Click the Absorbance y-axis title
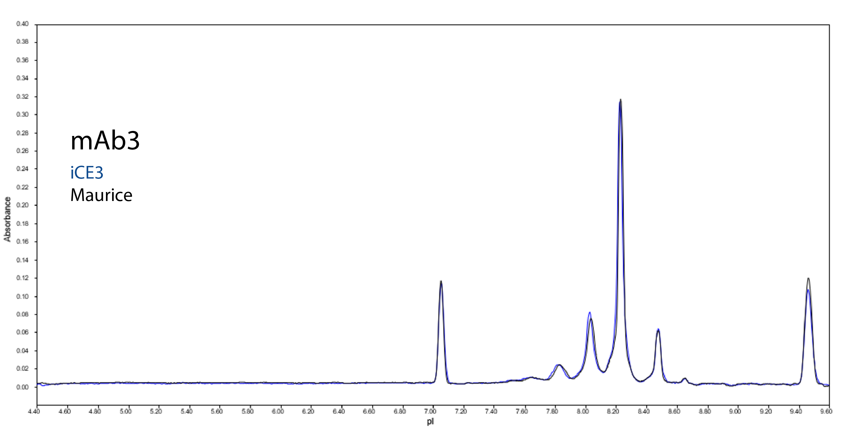This screenshot has width=868, height=430. click(x=7, y=219)
